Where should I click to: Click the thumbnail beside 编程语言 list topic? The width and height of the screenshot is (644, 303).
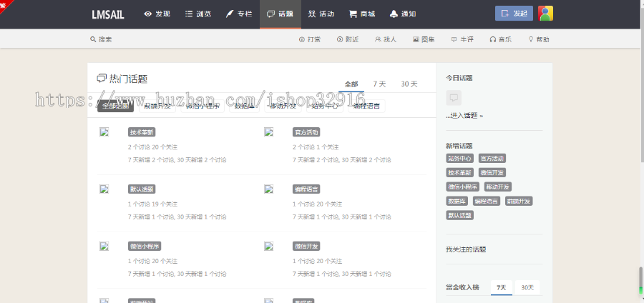pos(268,189)
